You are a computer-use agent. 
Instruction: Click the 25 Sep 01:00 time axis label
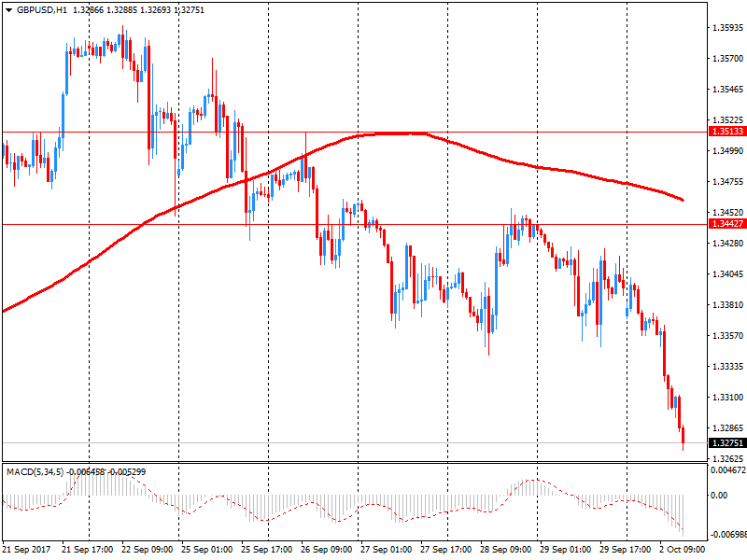pos(206,550)
